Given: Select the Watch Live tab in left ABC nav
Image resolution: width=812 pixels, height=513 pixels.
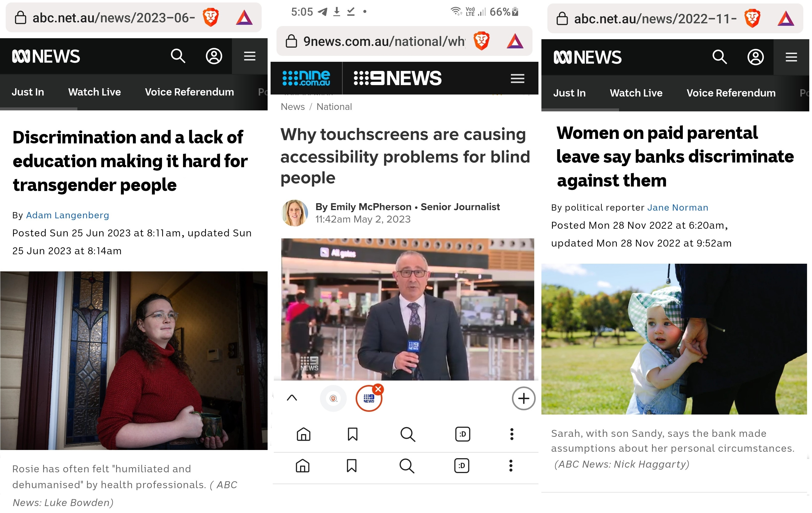Looking at the screenshot, I should point(94,92).
